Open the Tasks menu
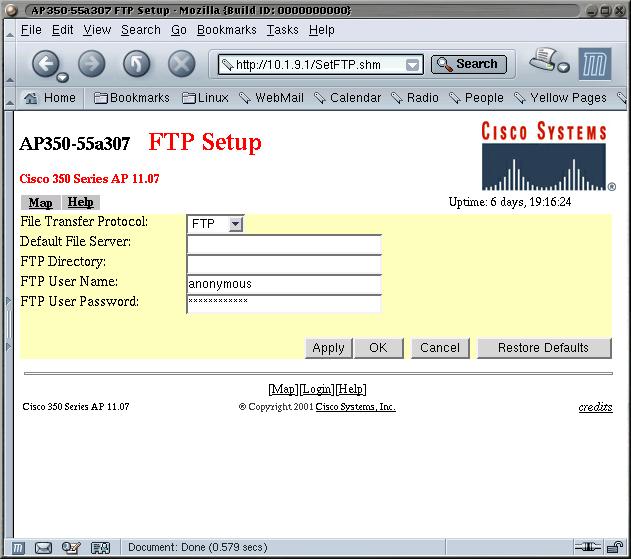The width and height of the screenshot is (631, 559). coord(283,30)
